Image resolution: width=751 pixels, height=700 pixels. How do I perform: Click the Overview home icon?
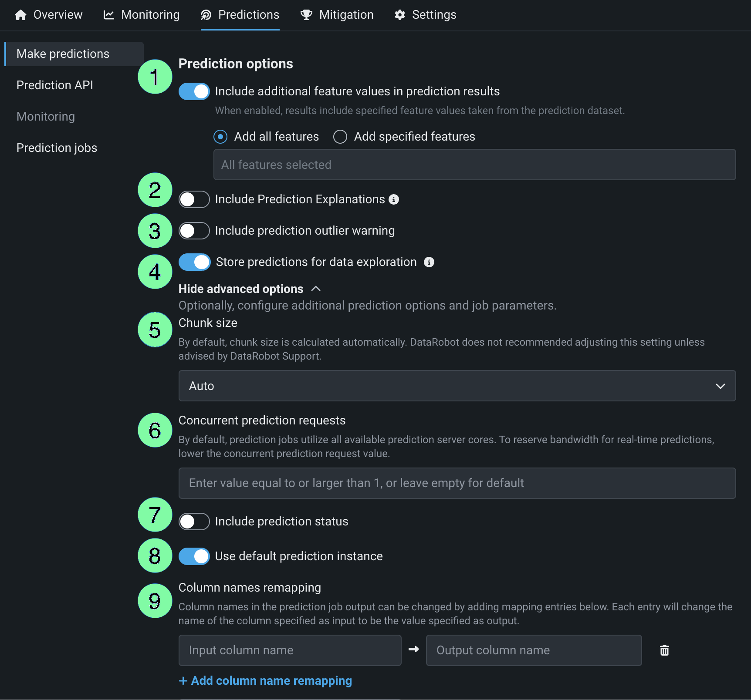[20, 15]
